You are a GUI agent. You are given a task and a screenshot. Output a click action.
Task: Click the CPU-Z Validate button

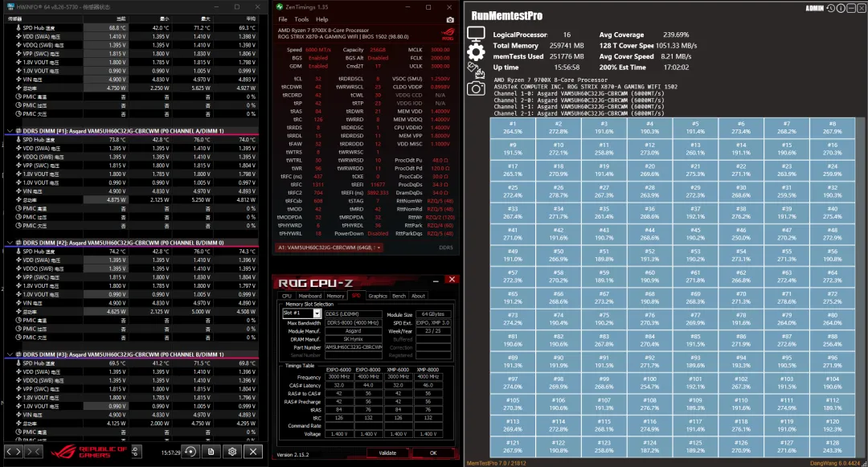pos(387,453)
